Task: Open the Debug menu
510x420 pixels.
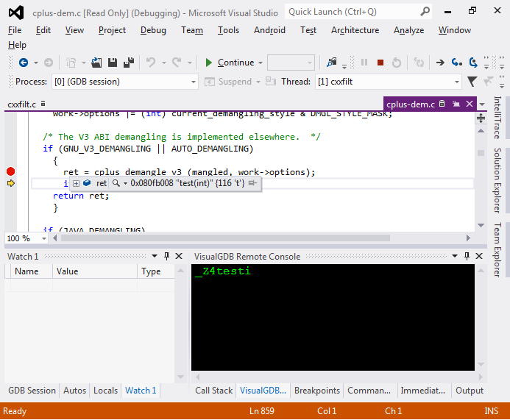Action: coord(153,30)
